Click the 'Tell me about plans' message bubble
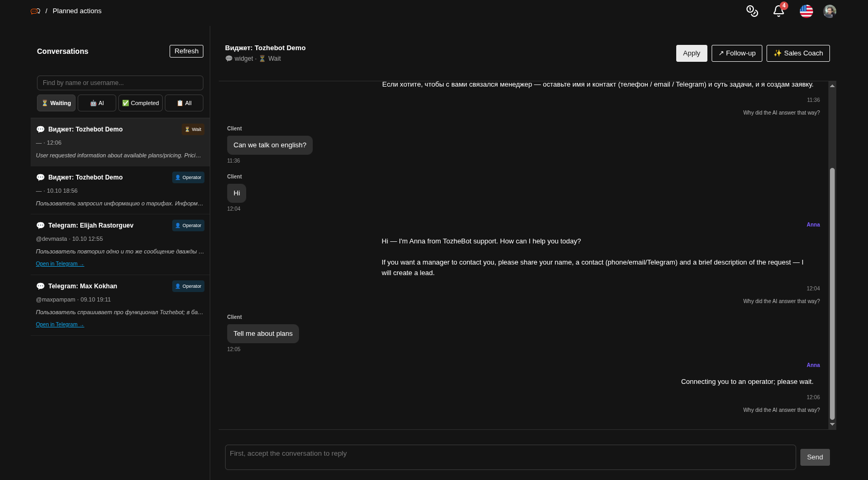The image size is (868, 480). 263,334
